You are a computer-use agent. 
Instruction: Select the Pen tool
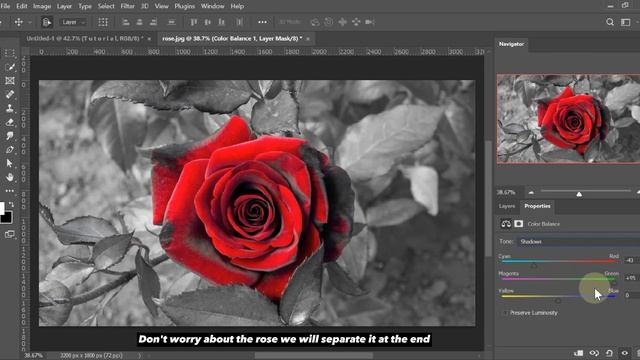[x=10, y=149]
